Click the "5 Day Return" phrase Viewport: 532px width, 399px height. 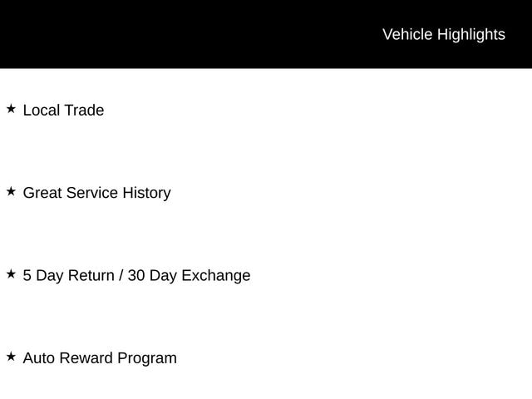coord(69,275)
